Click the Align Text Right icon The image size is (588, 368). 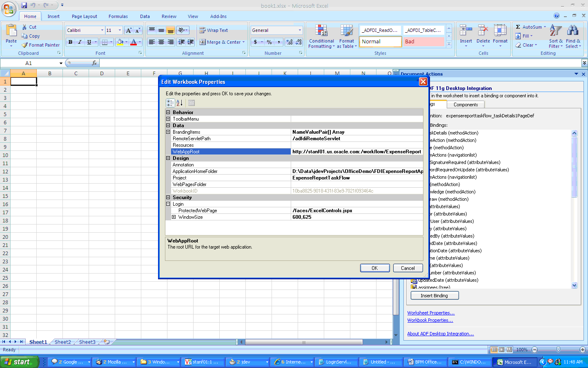[x=170, y=42]
